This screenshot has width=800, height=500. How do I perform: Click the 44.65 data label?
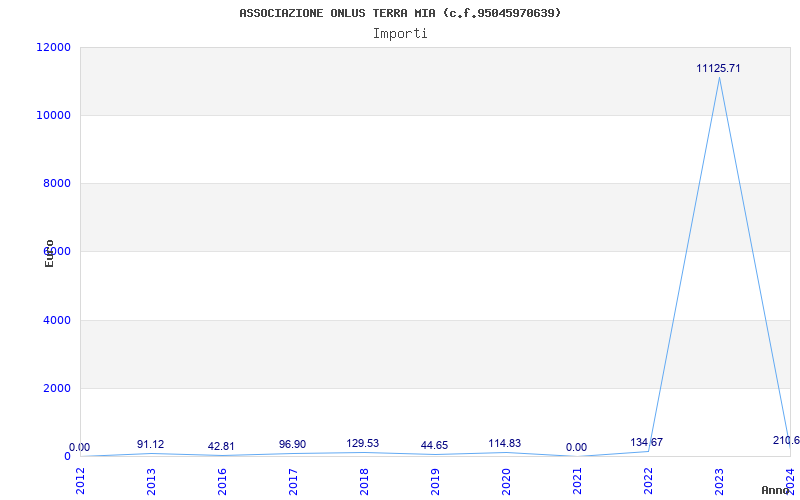[434, 445]
